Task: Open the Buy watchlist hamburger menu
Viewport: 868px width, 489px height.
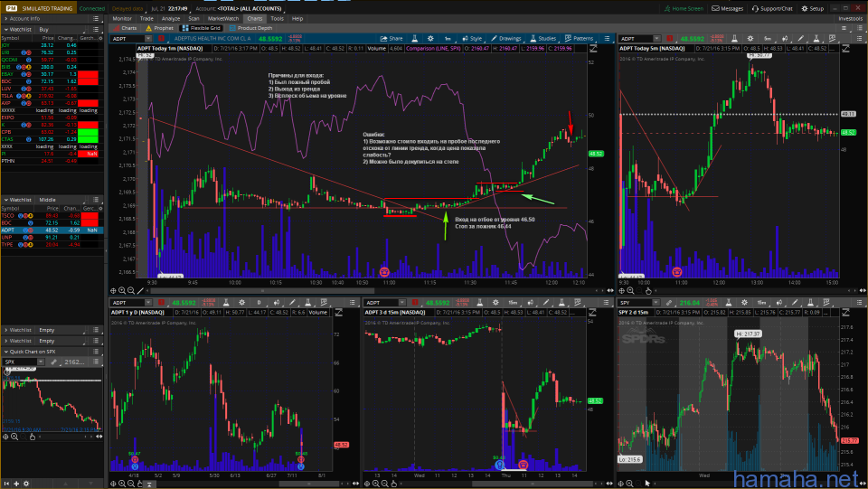Action: 96,29
